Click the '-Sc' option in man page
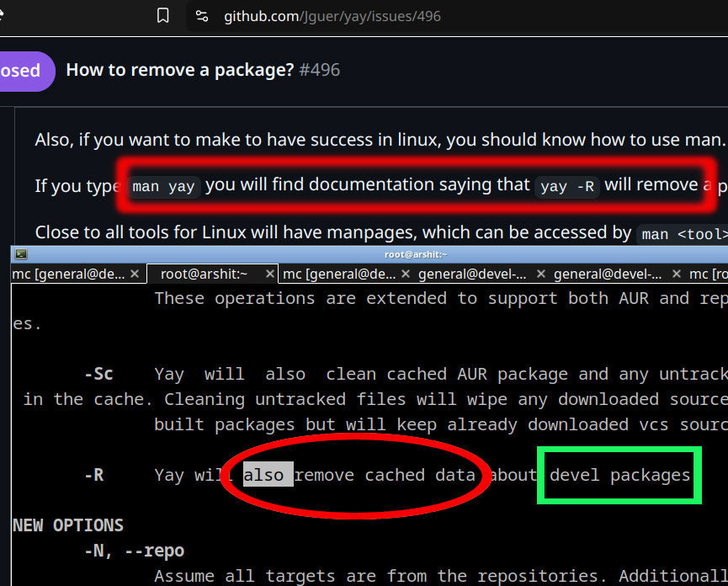This screenshot has width=728, height=586. tap(99, 375)
